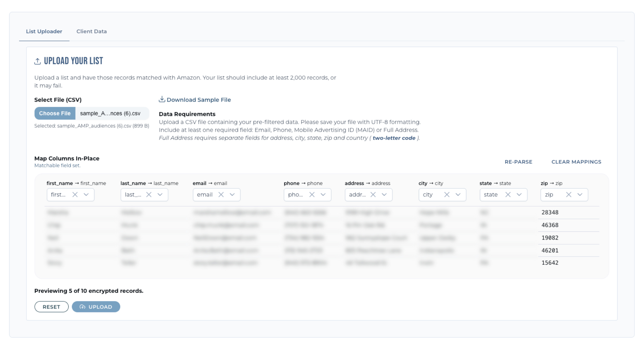The width and height of the screenshot is (644, 354).
Task: Clear the email mapping with its X
Action: tap(221, 194)
